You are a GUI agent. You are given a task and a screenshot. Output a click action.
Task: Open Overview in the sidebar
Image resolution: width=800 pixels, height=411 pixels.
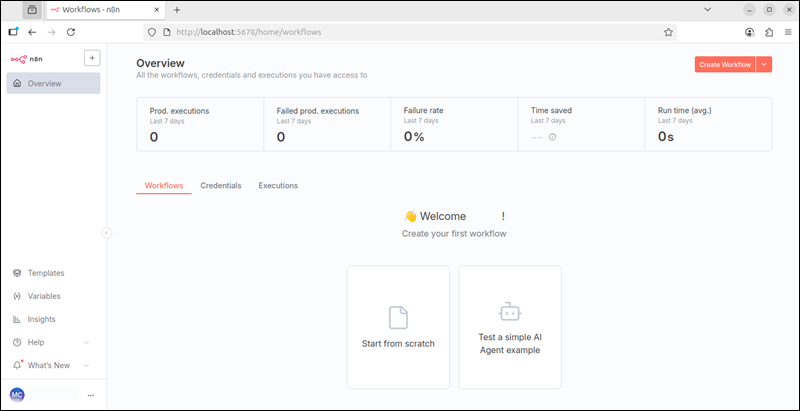[53, 83]
